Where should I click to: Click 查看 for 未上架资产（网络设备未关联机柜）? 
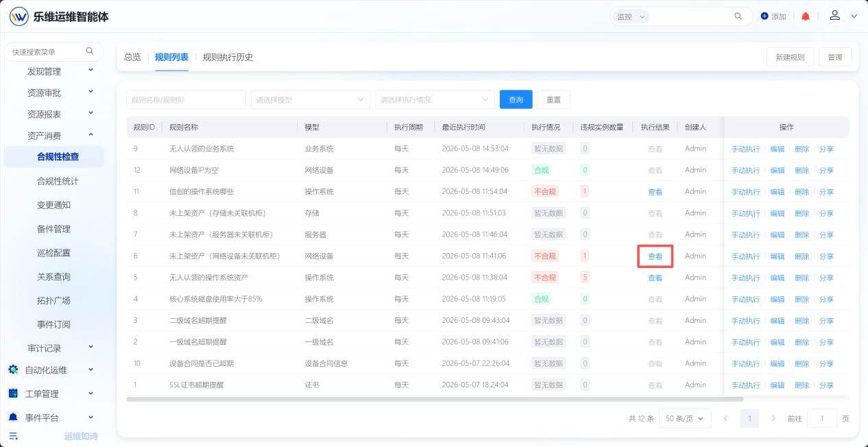(655, 256)
